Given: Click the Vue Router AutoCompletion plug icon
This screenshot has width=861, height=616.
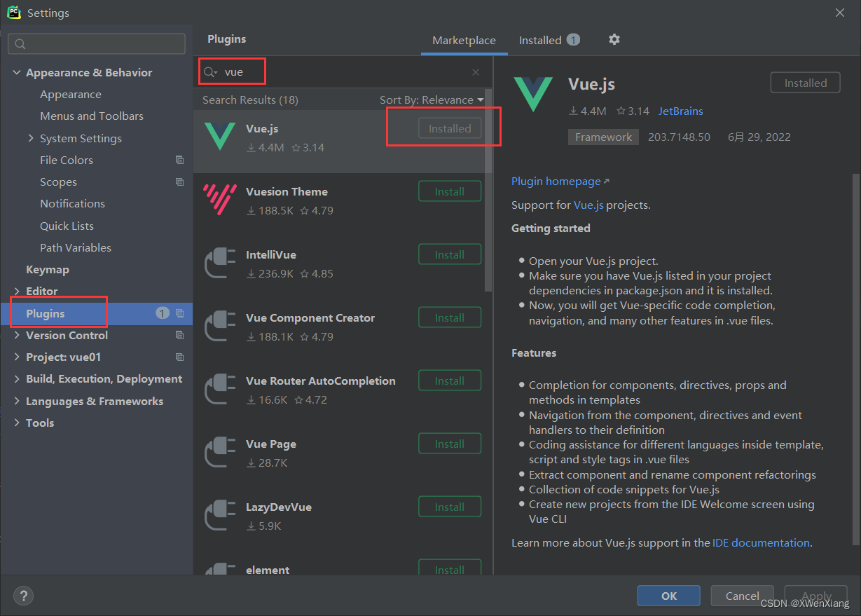Looking at the screenshot, I should [x=219, y=388].
